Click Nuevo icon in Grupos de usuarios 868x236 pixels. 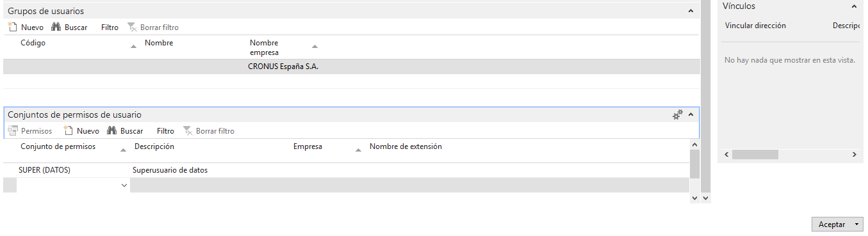12,28
